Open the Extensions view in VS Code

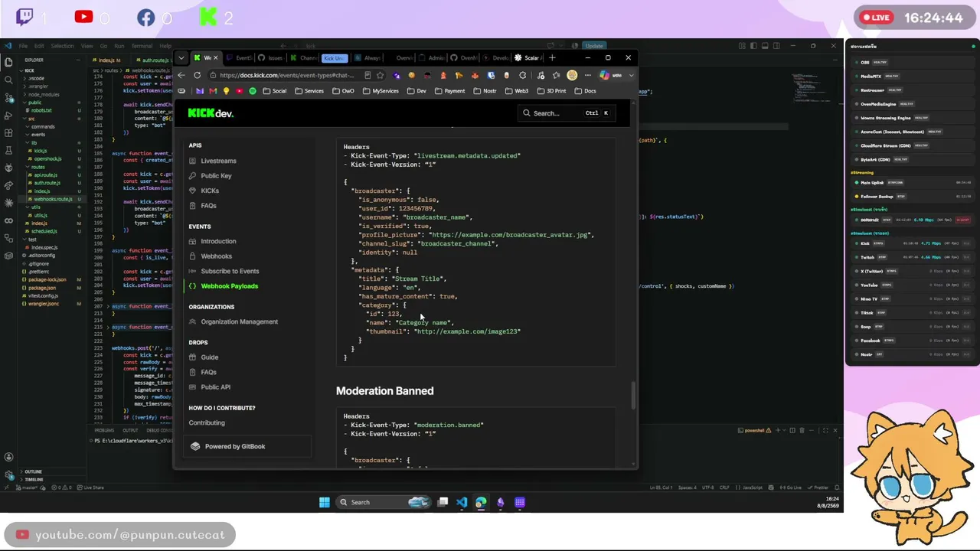pyautogui.click(x=8, y=133)
